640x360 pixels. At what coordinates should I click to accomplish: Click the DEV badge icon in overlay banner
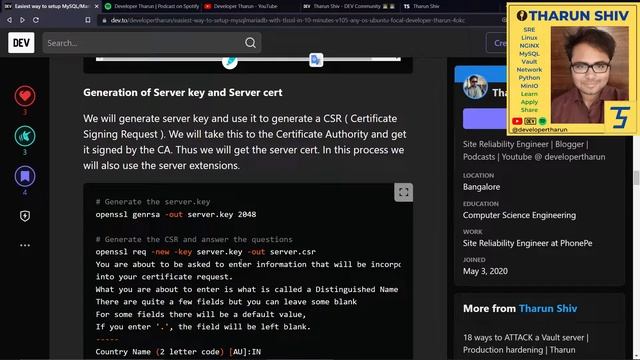pos(530,121)
